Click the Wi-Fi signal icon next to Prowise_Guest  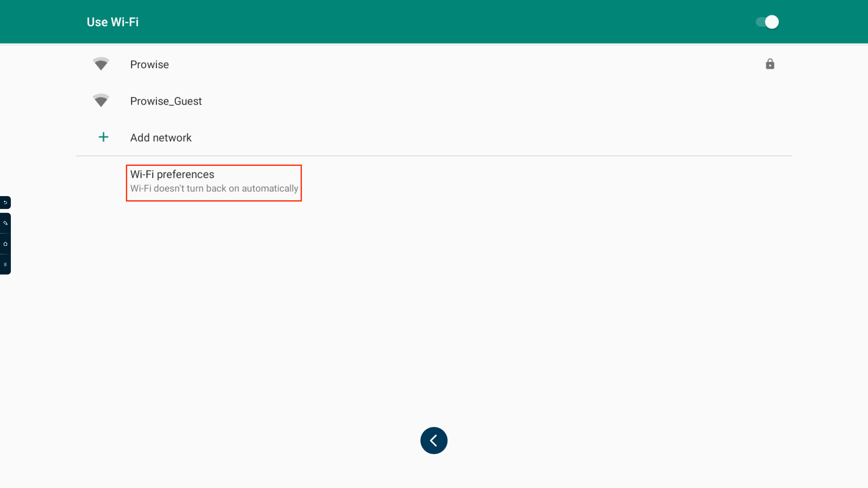(x=101, y=100)
